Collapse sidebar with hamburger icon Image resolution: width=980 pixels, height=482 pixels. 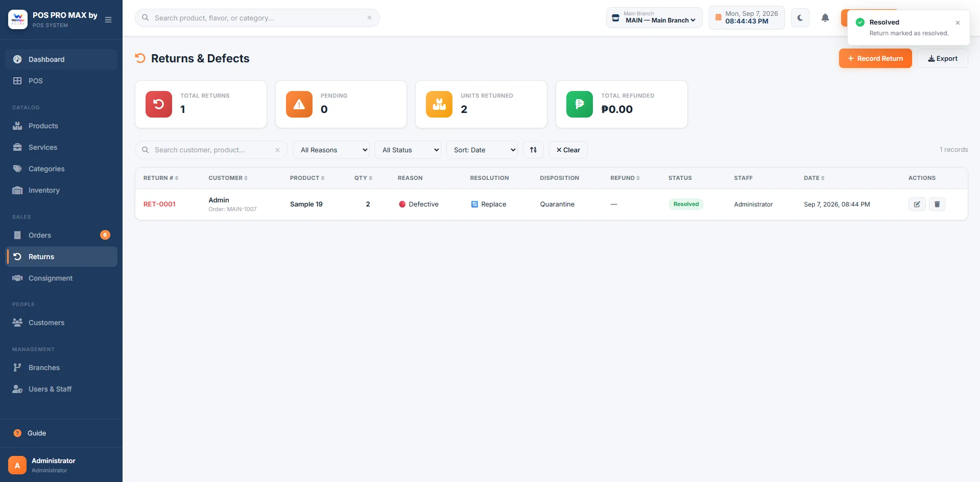(x=108, y=20)
